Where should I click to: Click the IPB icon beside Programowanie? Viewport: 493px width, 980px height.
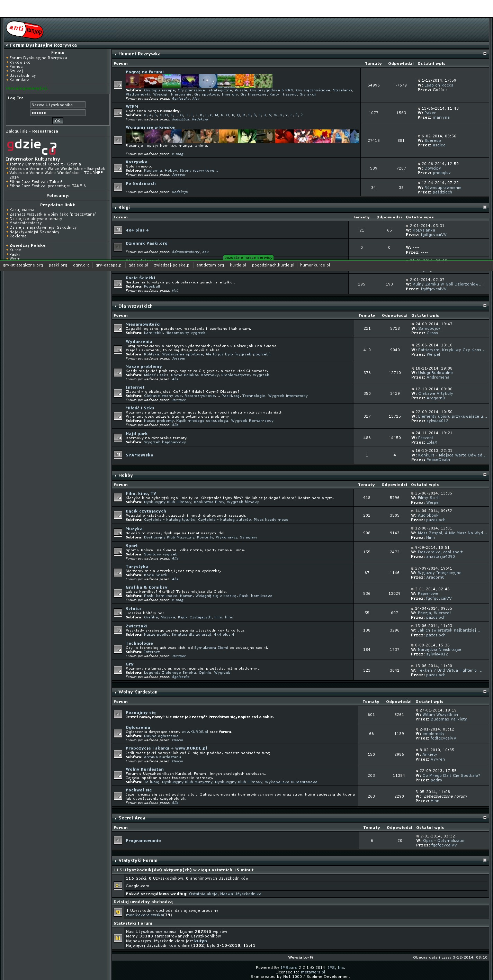tap(118, 840)
